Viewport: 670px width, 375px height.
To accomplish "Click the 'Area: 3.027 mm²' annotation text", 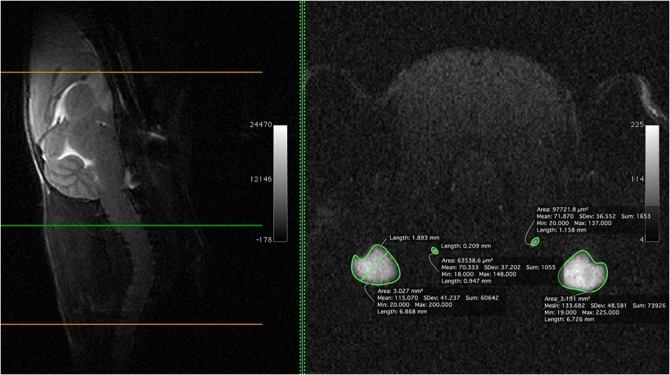I will click(400, 291).
